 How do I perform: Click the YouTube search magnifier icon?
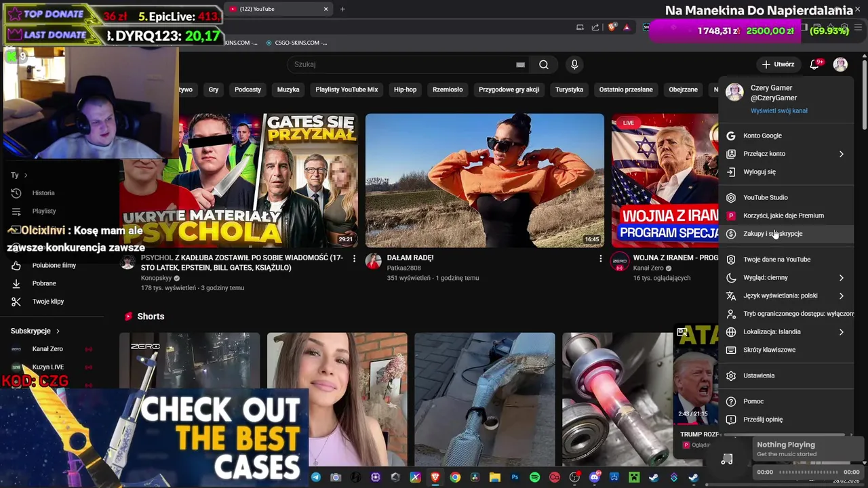544,64
